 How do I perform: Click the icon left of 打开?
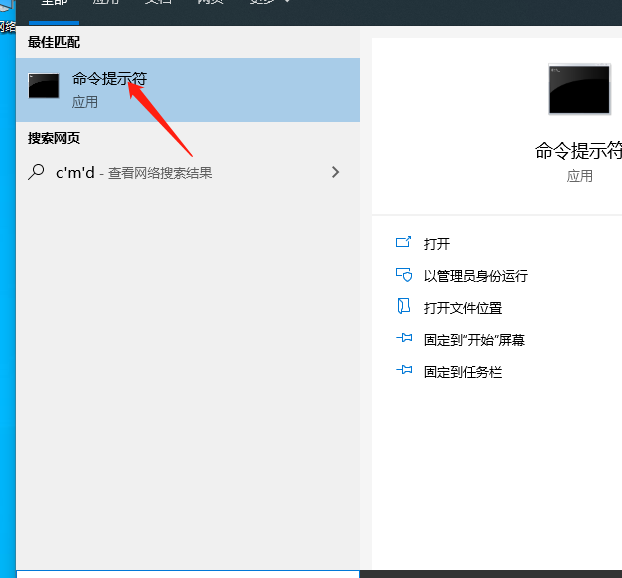404,243
